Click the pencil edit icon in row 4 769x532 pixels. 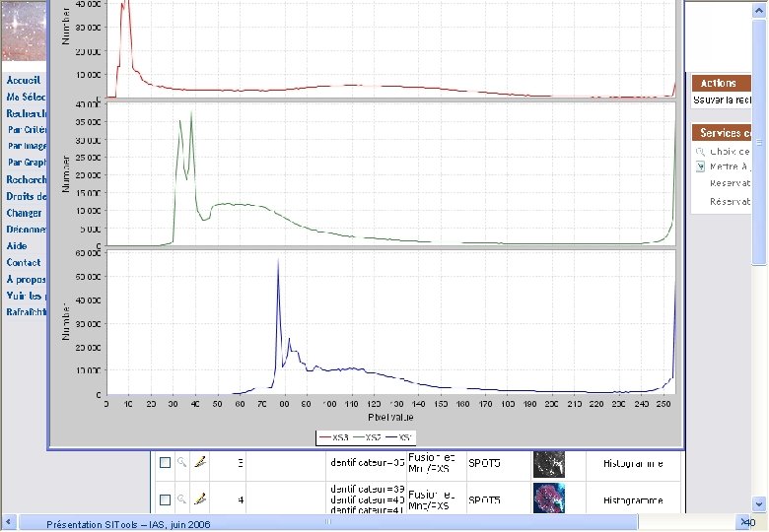(x=200, y=499)
